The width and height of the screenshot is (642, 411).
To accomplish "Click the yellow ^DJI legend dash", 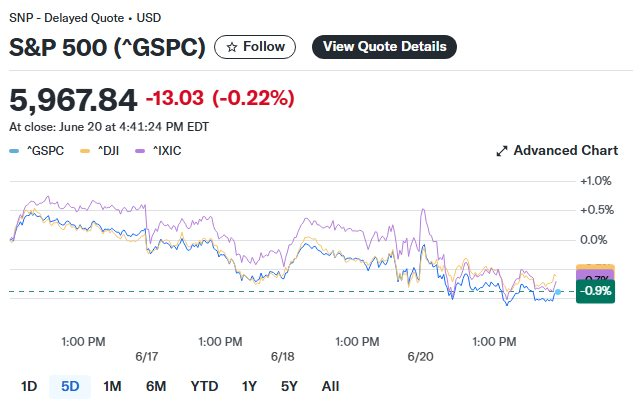I will [x=84, y=150].
